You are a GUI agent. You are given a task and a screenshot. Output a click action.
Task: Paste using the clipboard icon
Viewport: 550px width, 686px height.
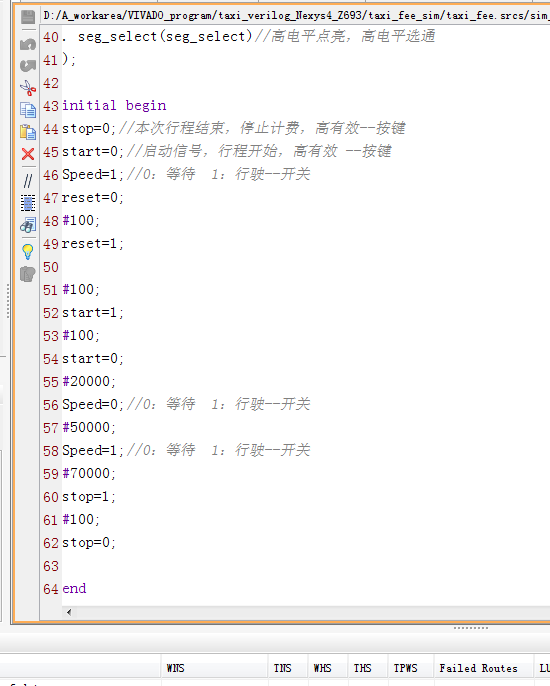pyautogui.click(x=28, y=132)
